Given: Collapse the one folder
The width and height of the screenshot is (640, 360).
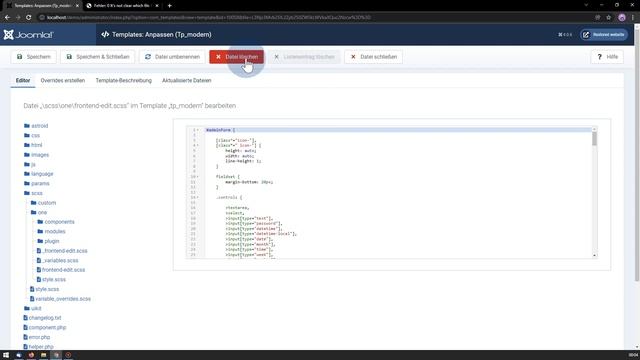Looking at the screenshot, I should (39, 212).
